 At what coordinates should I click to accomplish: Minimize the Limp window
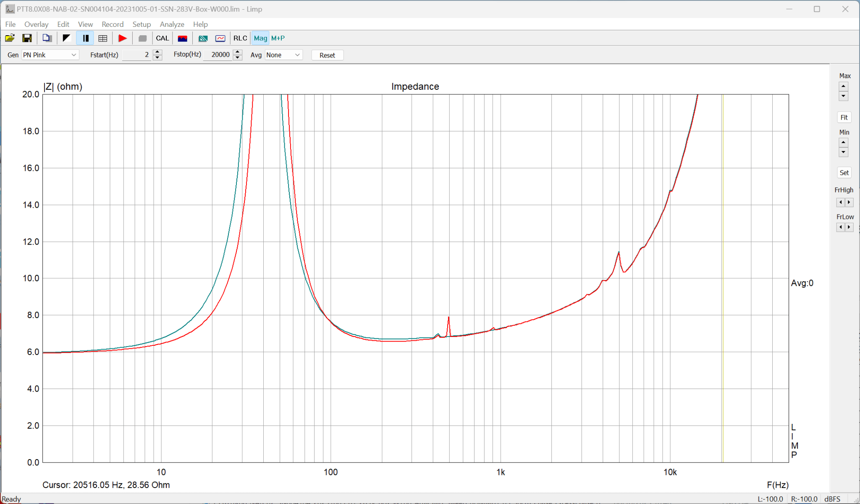(789, 9)
